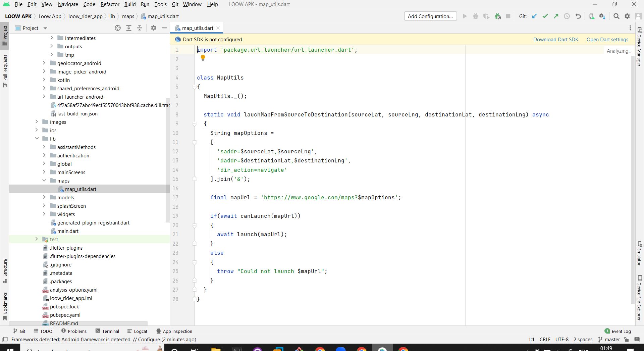Screen dimensions: 644x351
Task: Open editor tabs three-dot menu
Action: [x=630, y=28]
